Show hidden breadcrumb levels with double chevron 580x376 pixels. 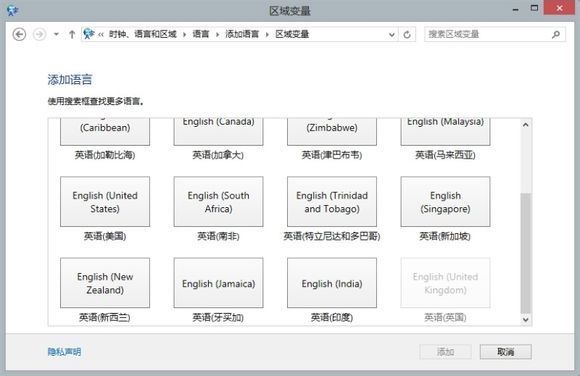click(x=101, y=35)
